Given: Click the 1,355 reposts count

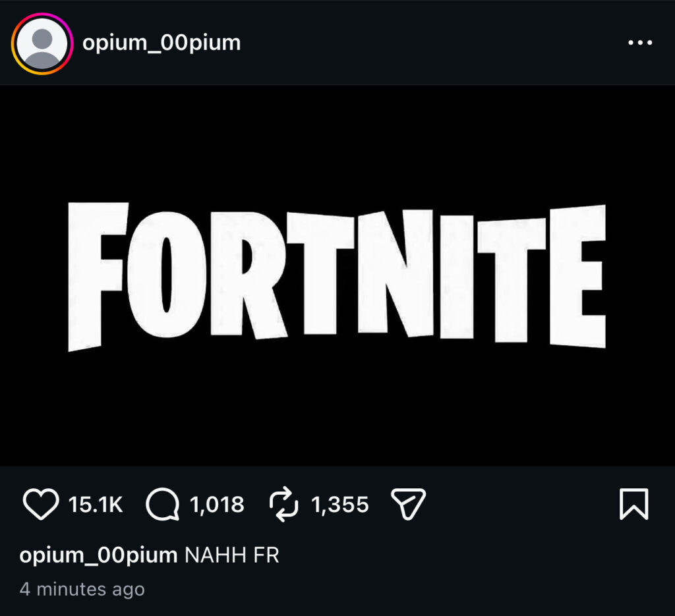Looking at the screenshot, I should pyautogui.click(x=339, y=505).
